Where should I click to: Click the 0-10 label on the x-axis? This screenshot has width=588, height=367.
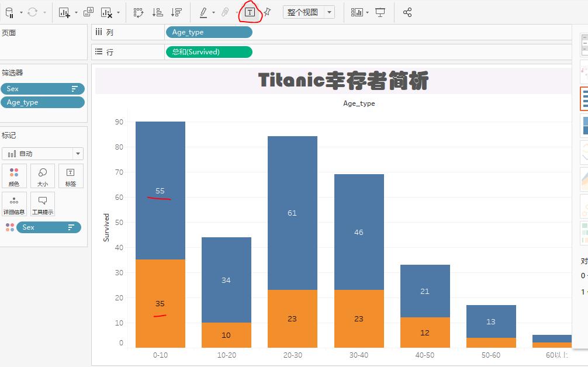(x=161, y=355)
